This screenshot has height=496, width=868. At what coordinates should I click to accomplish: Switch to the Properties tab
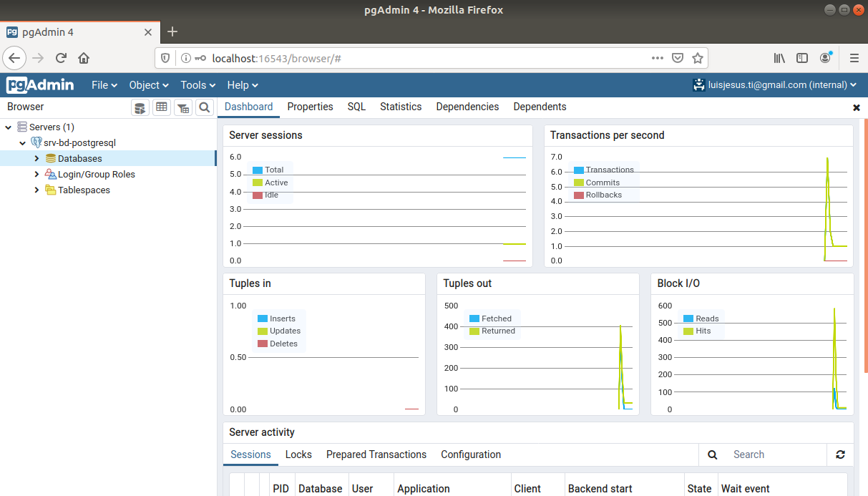(x=310, y=107)
